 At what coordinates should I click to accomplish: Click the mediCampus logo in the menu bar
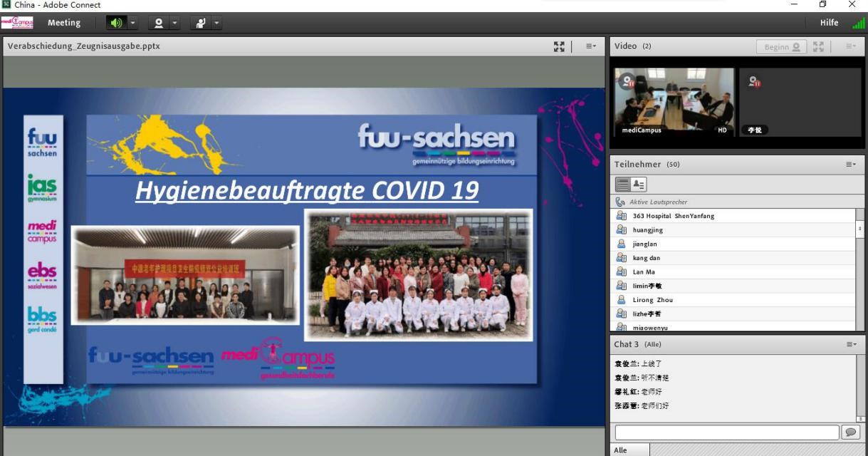coord(17,23)
